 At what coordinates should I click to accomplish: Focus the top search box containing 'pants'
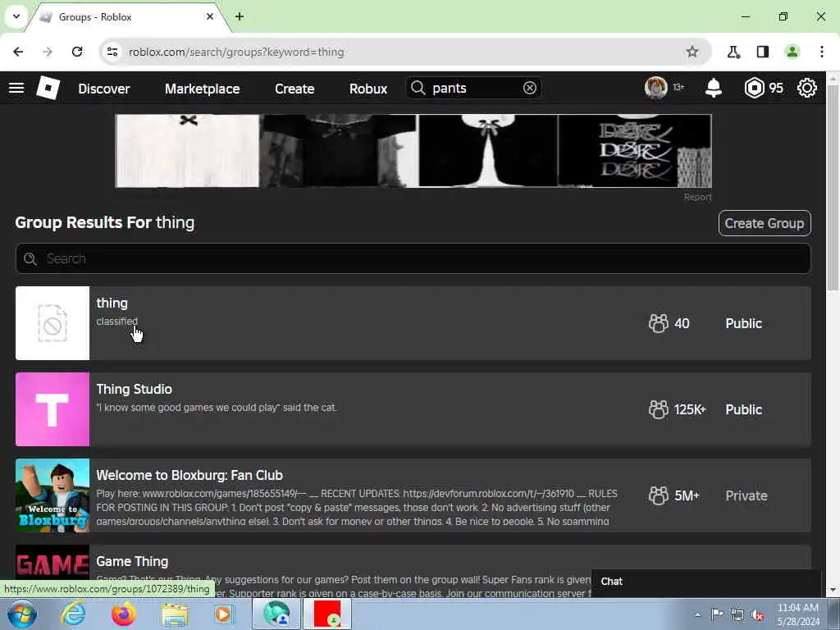click(x=474, y=88)
